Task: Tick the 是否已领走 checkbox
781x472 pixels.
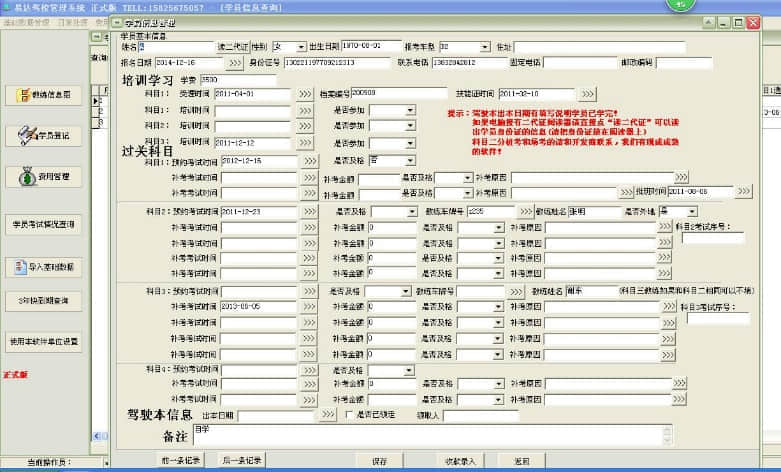Action: pyautogui.click(x=347, y=415)
